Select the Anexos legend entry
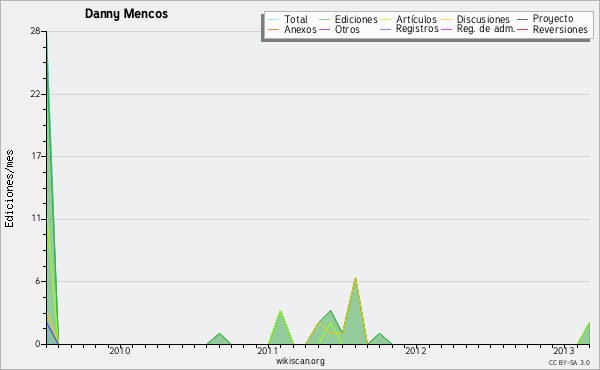Screen dimensions: 600x370 pos(300,29)
